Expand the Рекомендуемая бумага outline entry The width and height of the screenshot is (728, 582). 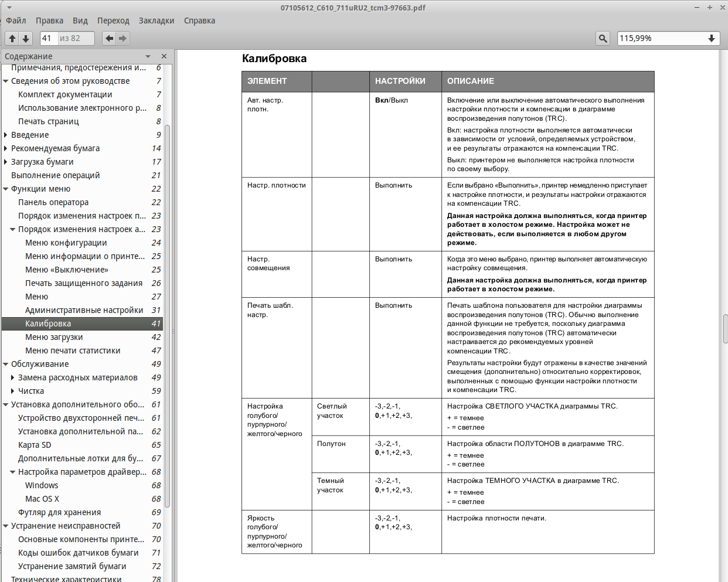(6, 148)
